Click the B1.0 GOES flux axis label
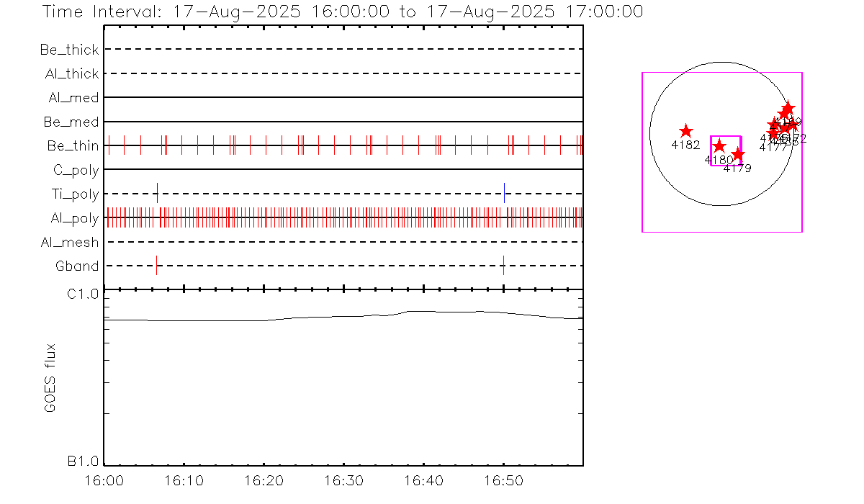This screenshot has width=864, height=504. tap(83, 461)
